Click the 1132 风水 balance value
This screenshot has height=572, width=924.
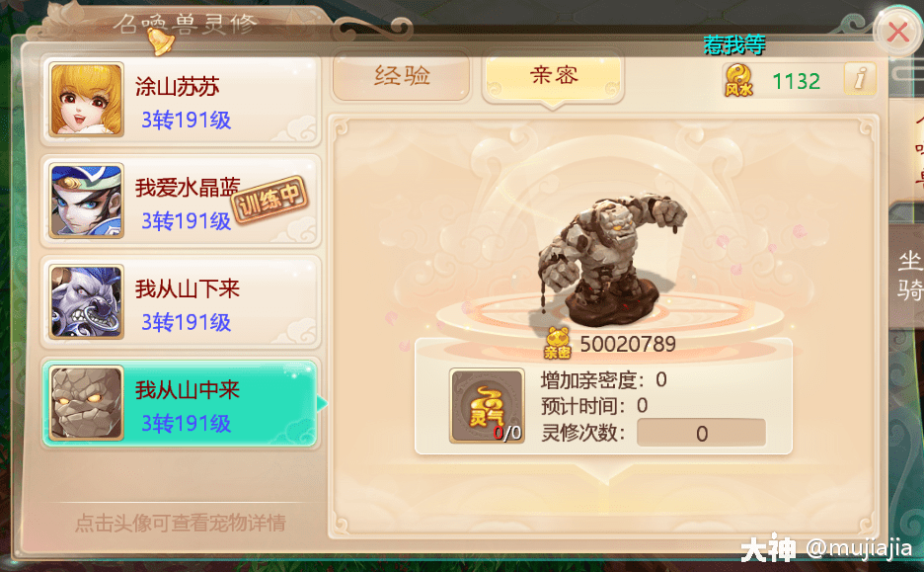tap(796, 81)
